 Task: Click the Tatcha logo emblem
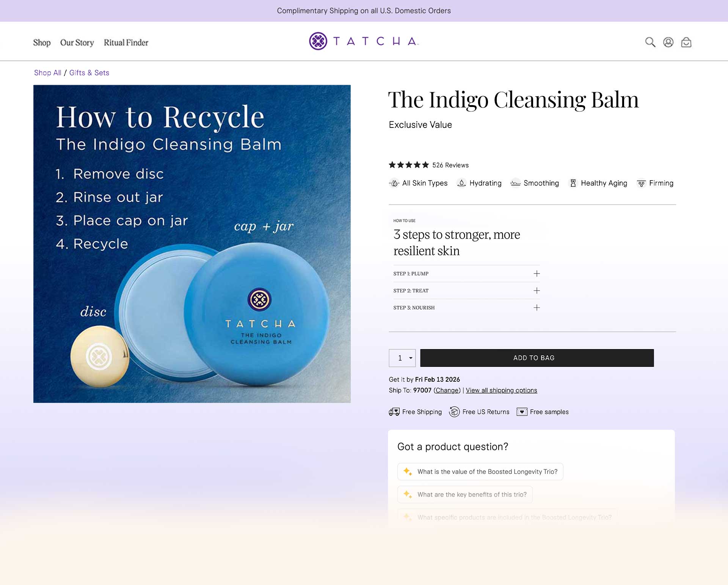[x=318, y=41]
